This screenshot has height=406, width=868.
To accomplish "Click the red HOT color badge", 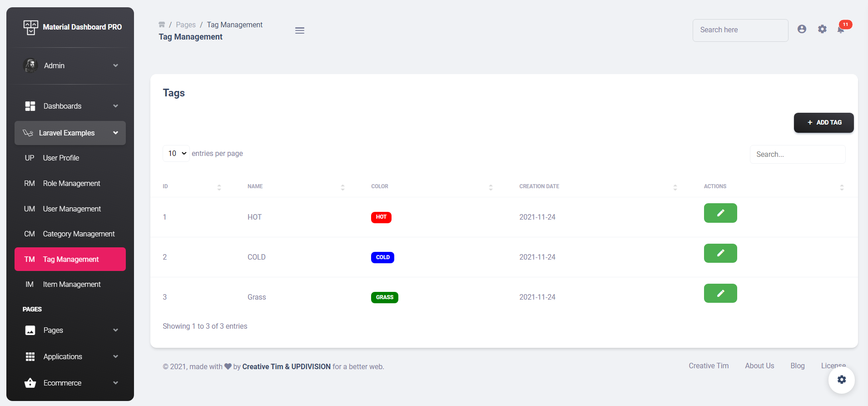I will click(381, 217).
